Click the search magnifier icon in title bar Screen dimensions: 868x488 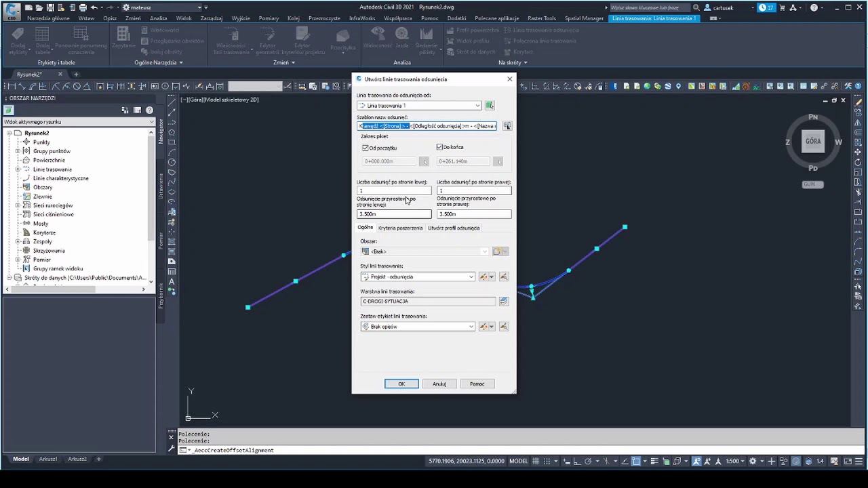tap(696, 7)
